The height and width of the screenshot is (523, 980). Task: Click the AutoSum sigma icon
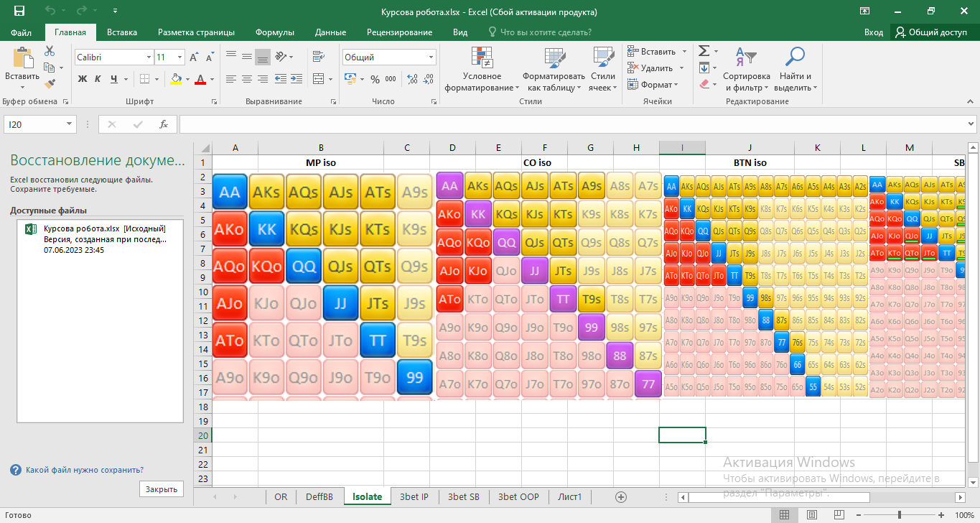(x=704, y=51)
